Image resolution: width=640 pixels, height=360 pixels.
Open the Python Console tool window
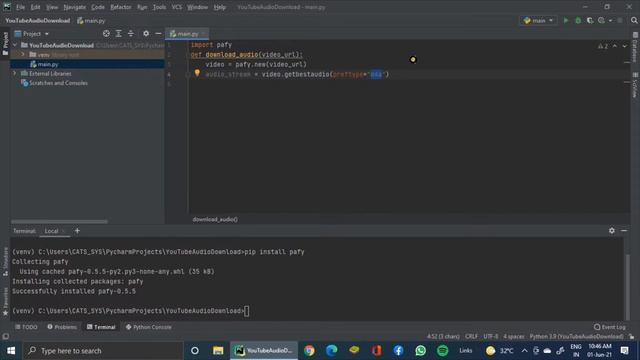pos(149,327)
